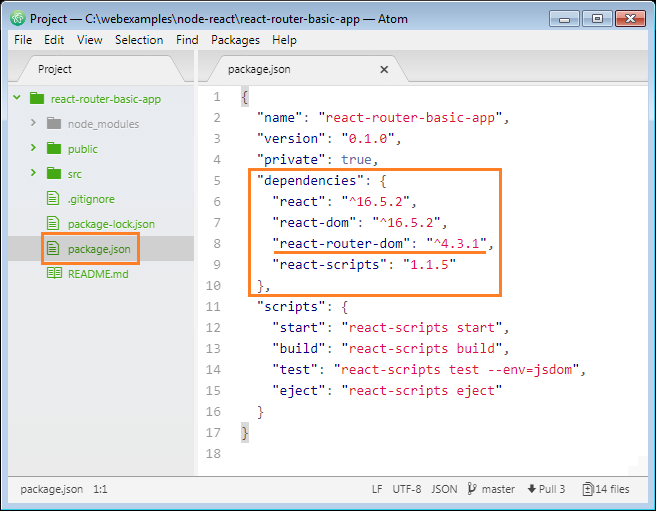Screen dimensions: 656x511
Task: Minimize the Atom window
Action: 564,19
